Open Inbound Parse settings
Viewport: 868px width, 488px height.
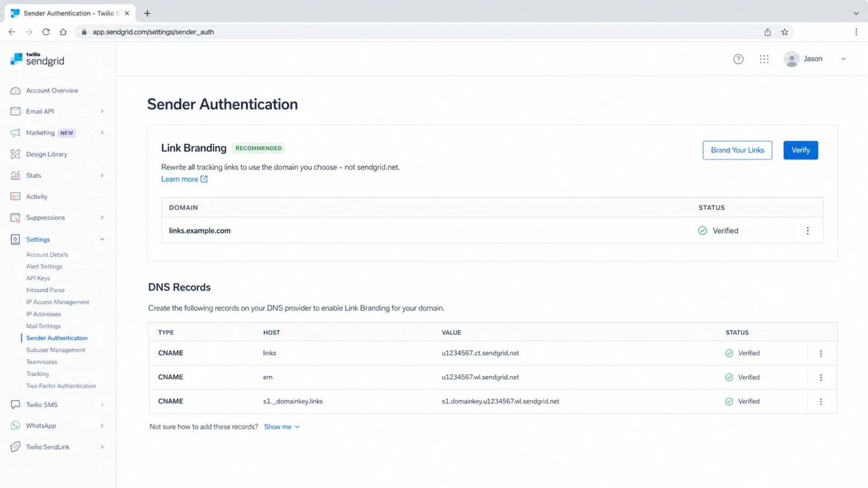point(45,290)
